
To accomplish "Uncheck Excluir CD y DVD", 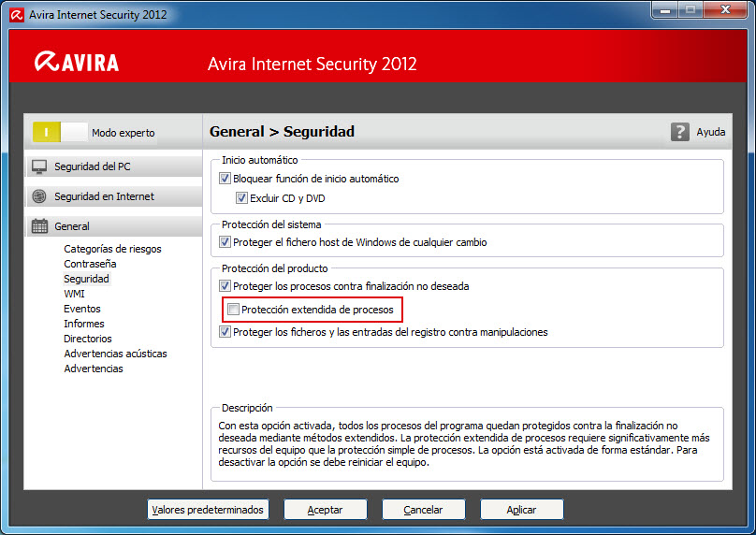I will pos(241,197).
